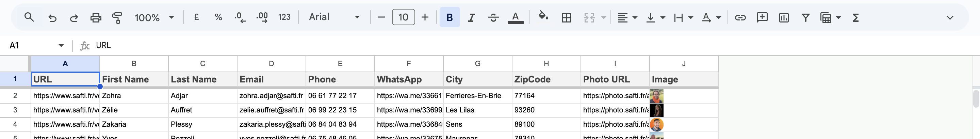
Task: Click the print icon
Action: click(96, 17)
